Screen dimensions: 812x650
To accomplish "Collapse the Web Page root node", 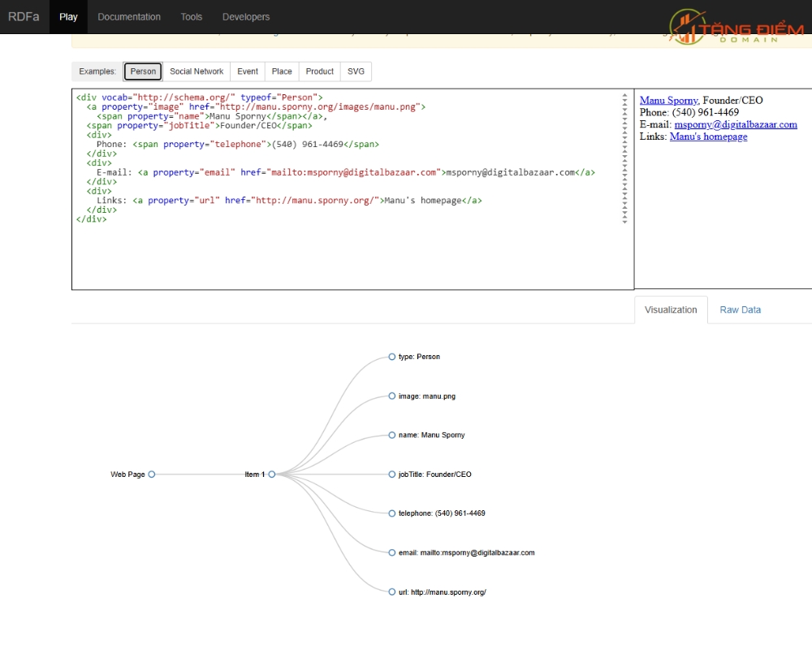I will tap(152, 474).
